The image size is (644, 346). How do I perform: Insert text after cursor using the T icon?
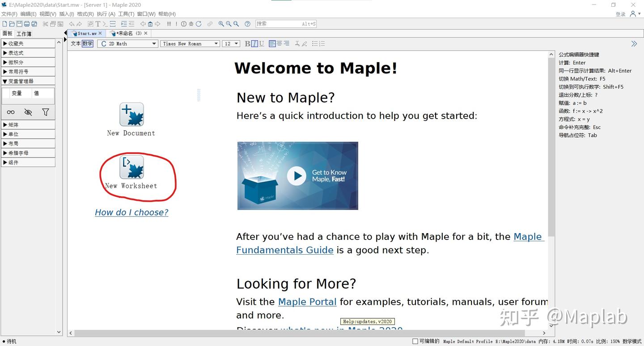click(x=98, y=24)
